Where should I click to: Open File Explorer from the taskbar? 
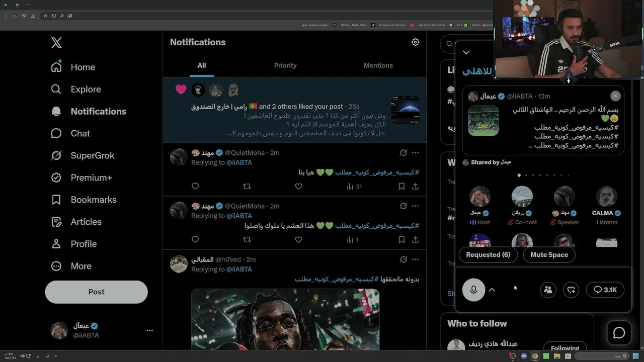557,356
